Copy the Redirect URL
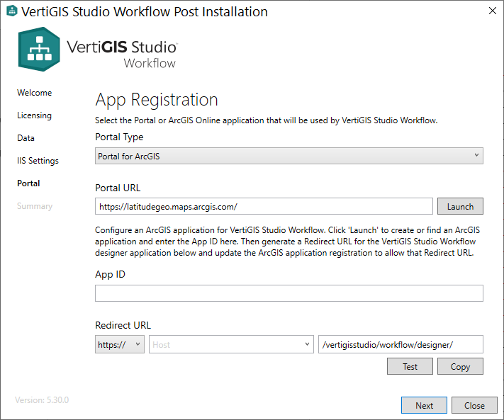 click(460, 366)
